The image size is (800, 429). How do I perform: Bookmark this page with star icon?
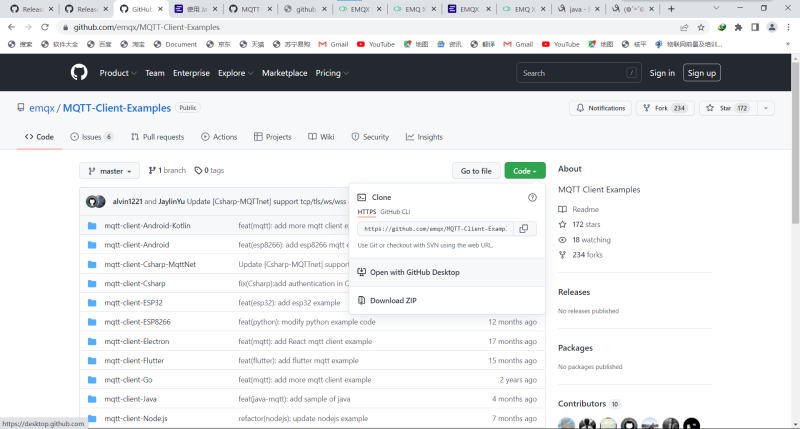coord(701,28)
